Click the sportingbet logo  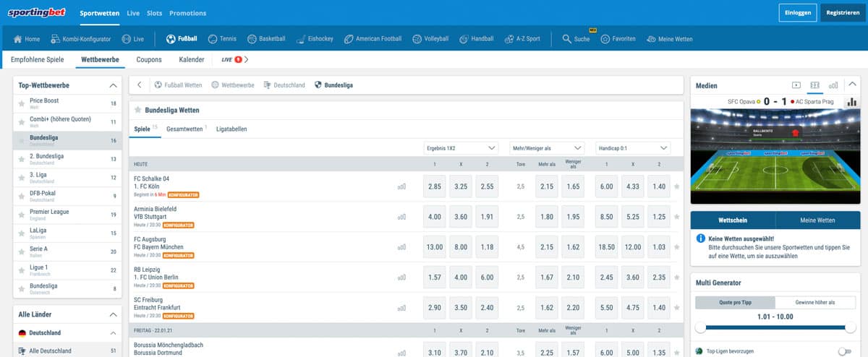point(35,12)
